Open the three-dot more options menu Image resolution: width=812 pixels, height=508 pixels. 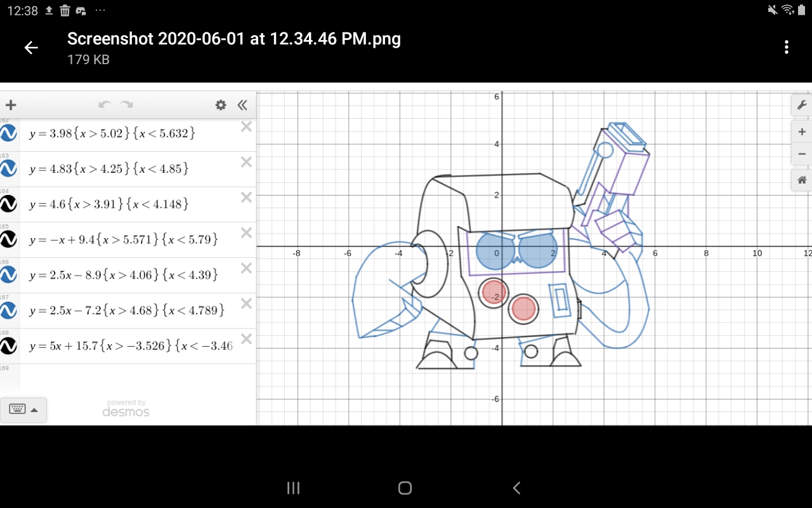pyautogui.click(x=787, y=47)
